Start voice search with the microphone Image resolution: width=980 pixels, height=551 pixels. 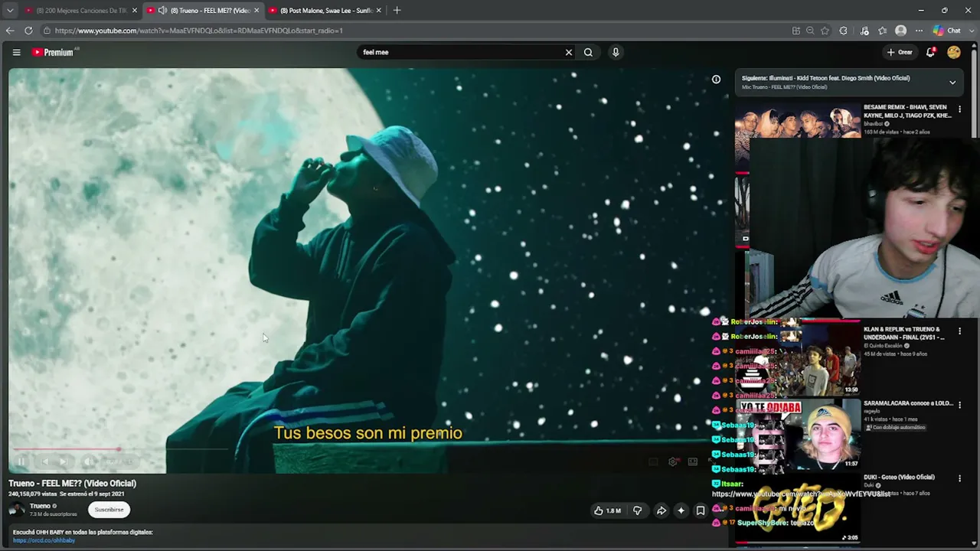tap(616, 52)
